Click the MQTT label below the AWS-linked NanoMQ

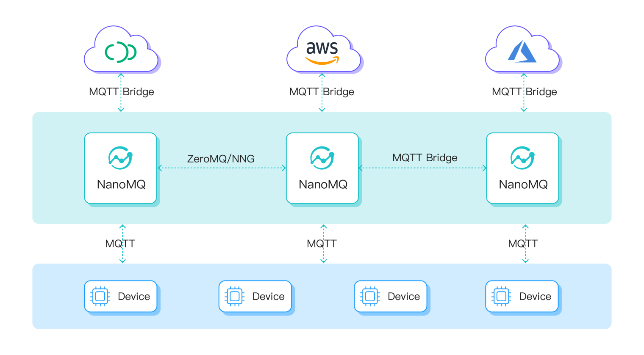point(322,244)
